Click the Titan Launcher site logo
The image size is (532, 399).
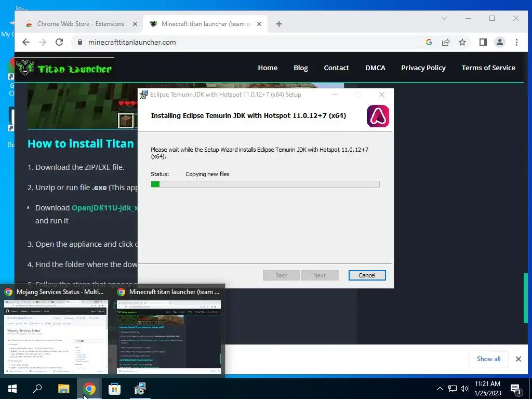click(x=64, y=69)
